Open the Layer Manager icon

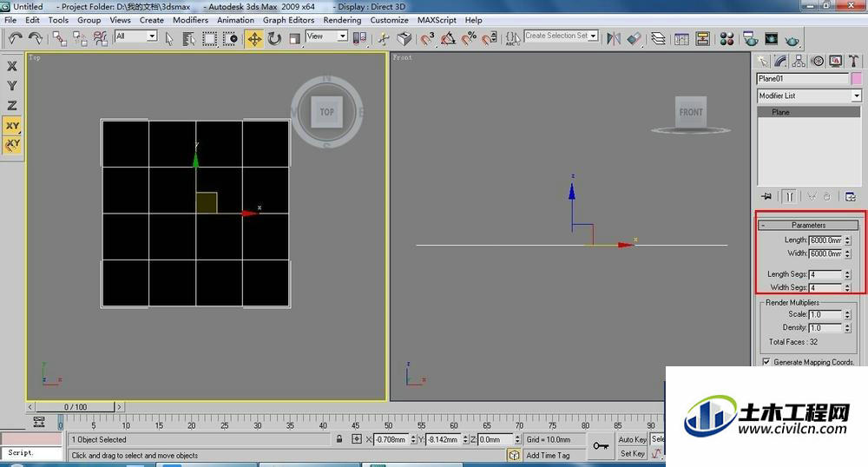(x=658, y=38)
